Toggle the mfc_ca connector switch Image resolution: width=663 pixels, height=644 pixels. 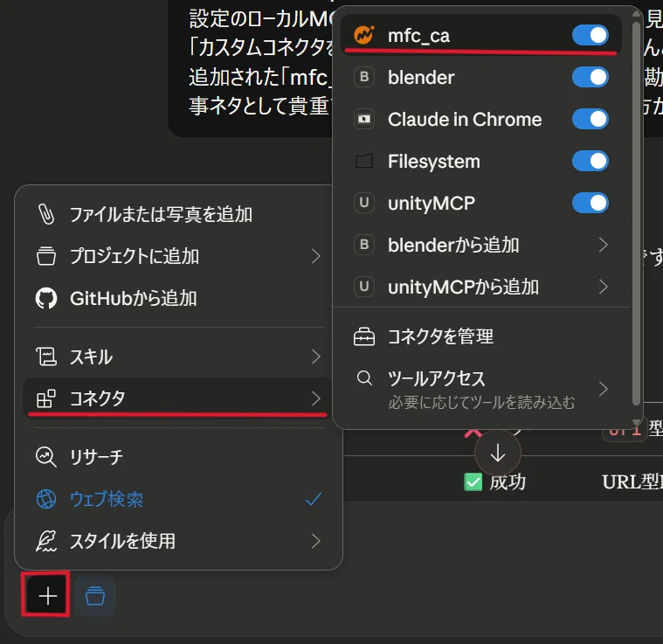tap(590, 35)
